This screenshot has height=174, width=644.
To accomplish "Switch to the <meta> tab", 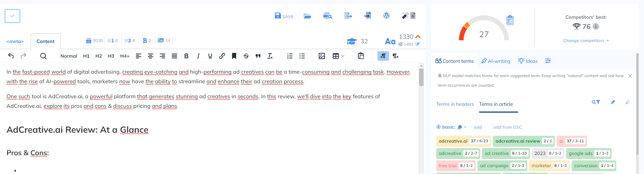I will (15, 41).
